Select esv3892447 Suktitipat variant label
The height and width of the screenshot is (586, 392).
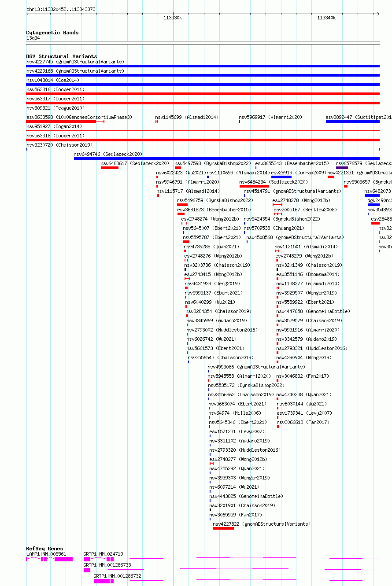(359, 117)
